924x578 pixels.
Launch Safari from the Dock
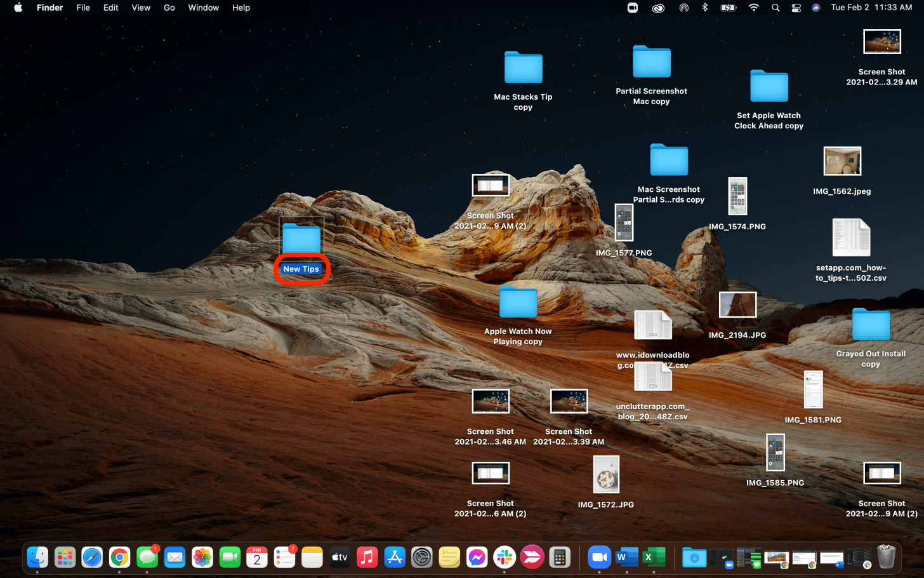point(92,558)
